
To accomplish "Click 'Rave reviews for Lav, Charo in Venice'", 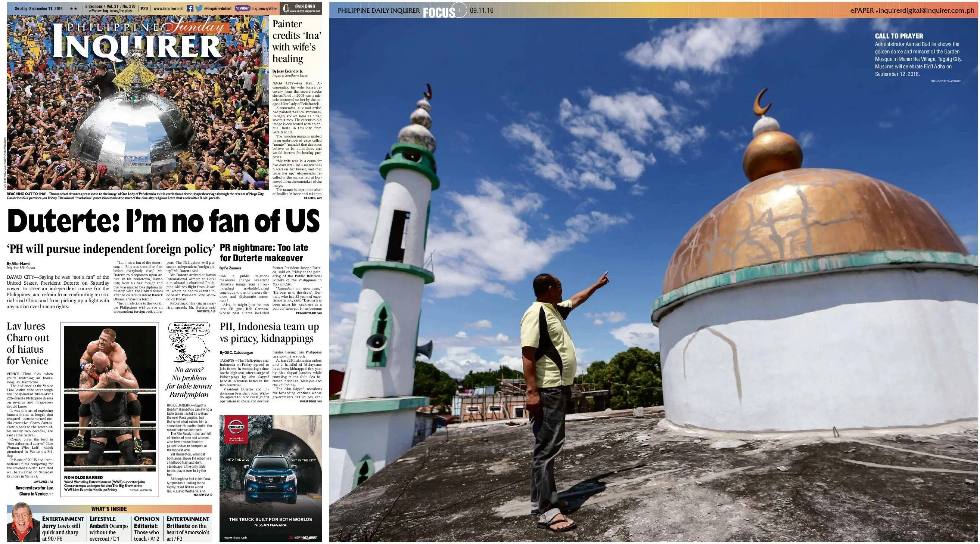I will (x=34, y=491).
